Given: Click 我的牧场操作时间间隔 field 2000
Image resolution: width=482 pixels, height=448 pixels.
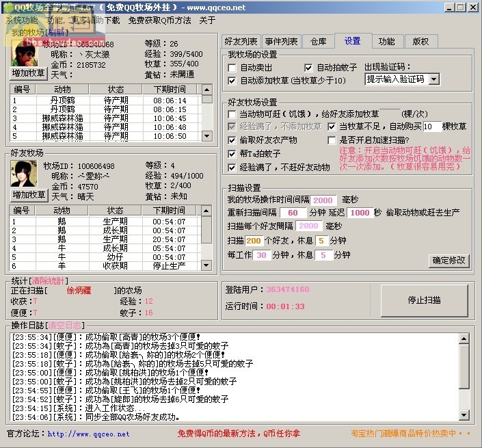Looking at the screenshot, I should pyautogui.click(x=323, y=200).
